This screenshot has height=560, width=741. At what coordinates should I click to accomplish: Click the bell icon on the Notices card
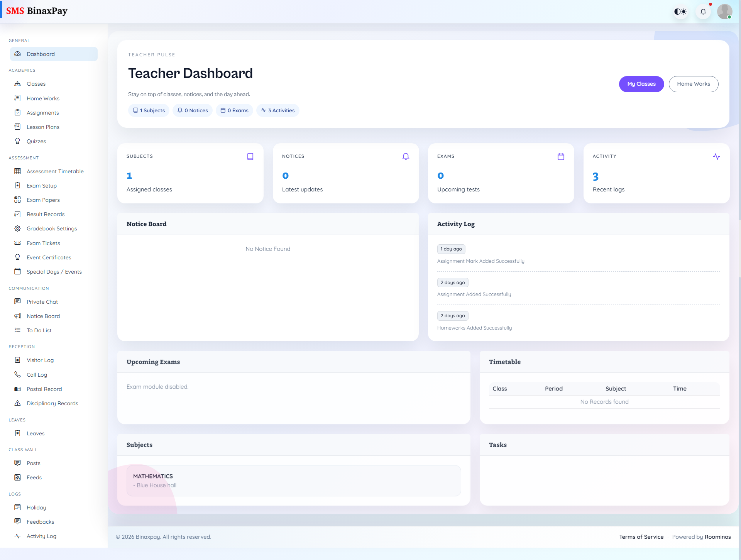pyautogui.click(x=406, y=156)
